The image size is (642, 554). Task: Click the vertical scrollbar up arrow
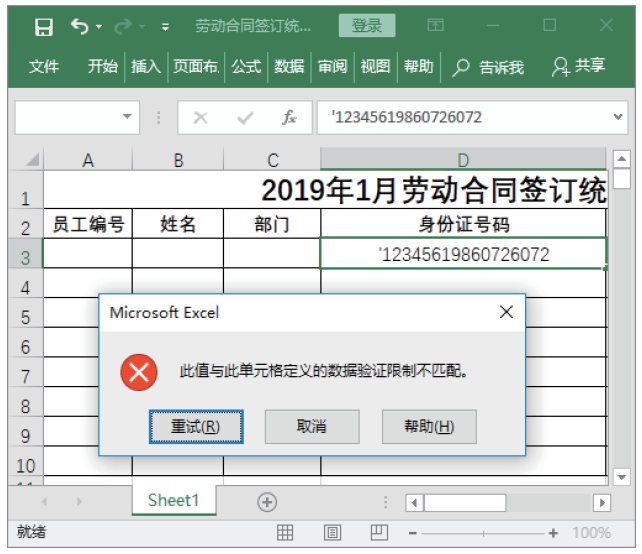pyautogui.click(x=622, y=159)
